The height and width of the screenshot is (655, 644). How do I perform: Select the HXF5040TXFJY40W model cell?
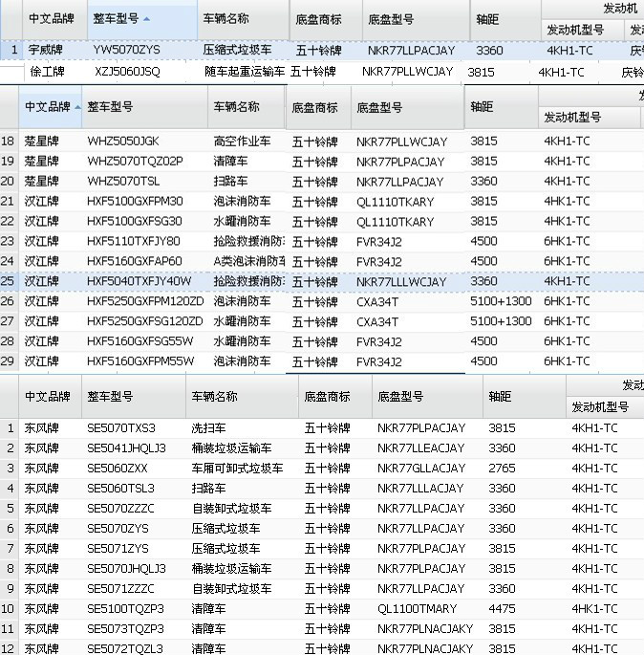pyautogui.click(x=139, y=281)
